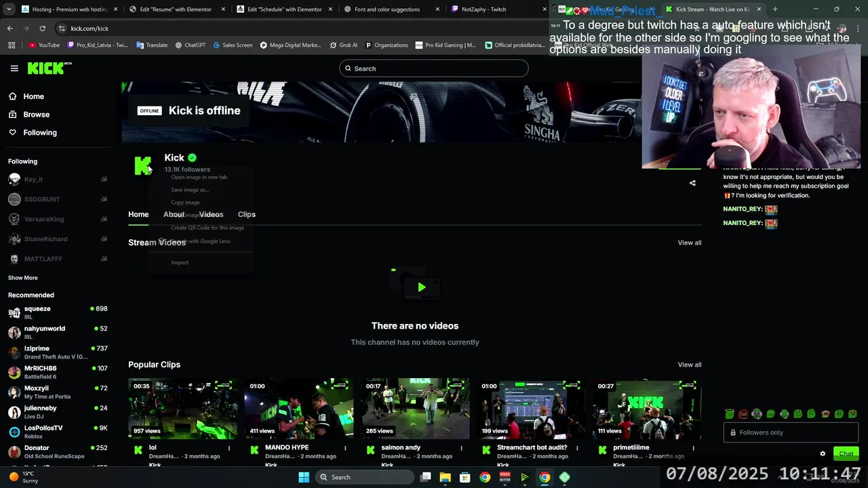This screenshot has width=868, height=488.
Task: Click the Kick channel avatar image
Action: (142, 165)
